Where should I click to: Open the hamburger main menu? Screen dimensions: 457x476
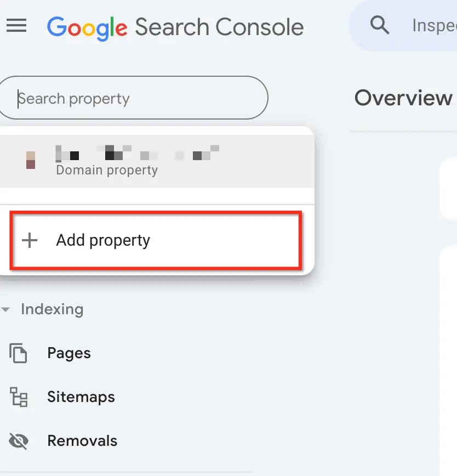pyautogui.click(x=16, y=25)
